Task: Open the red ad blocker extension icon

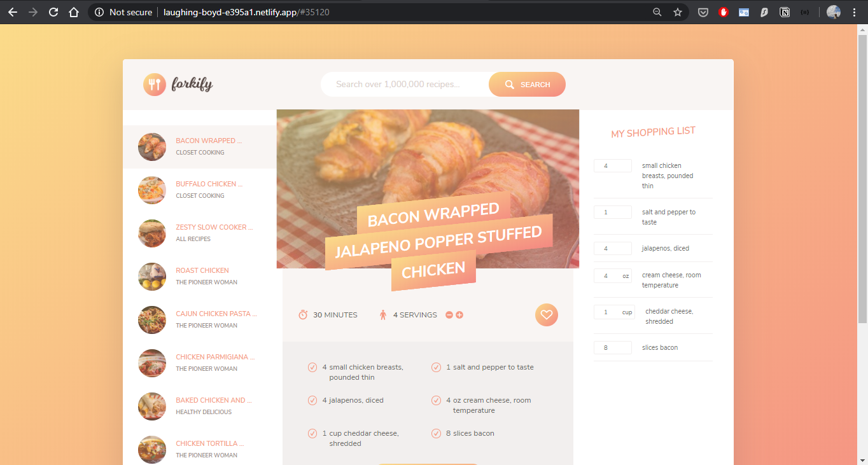Action: tap(724, 12)
